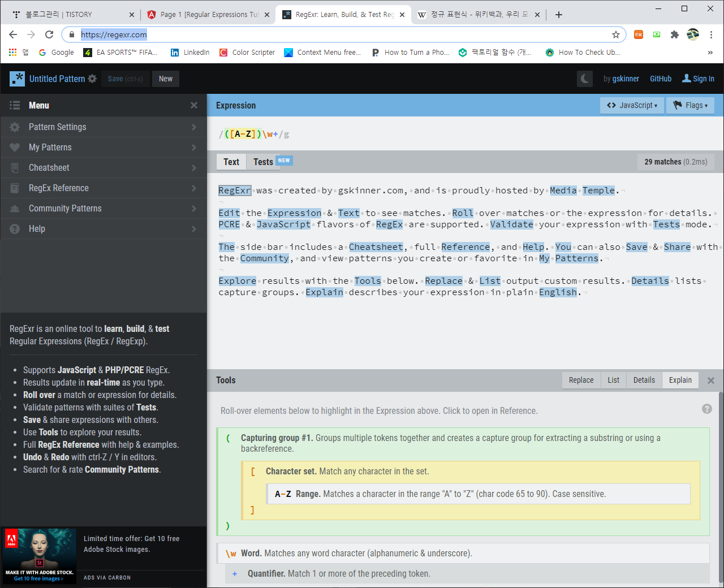Click the Community Patterns people icon

point(15,209)
